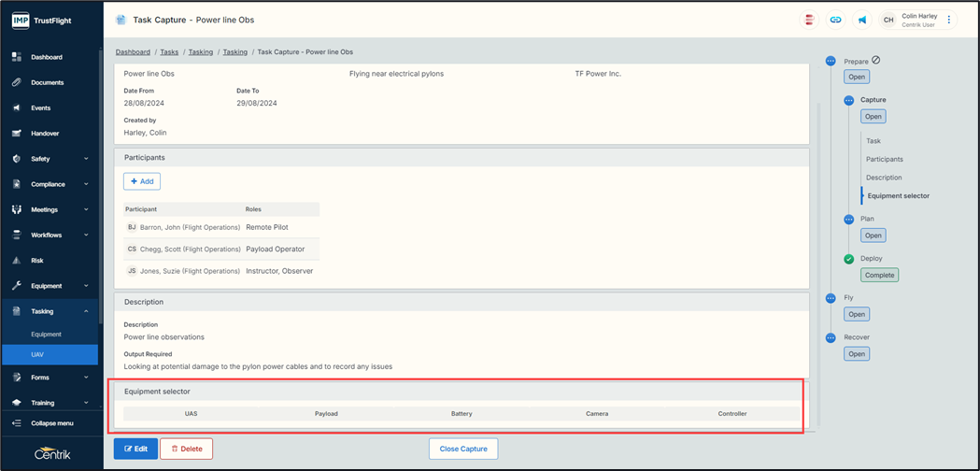Click the Dashboard sidebar icon
The image size is (980, 471).
point(17,57)
